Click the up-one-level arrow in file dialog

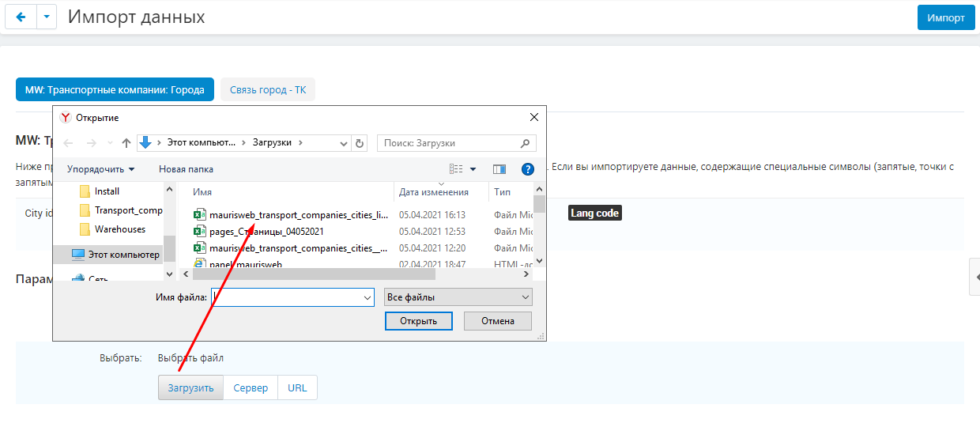pos(126,143)
